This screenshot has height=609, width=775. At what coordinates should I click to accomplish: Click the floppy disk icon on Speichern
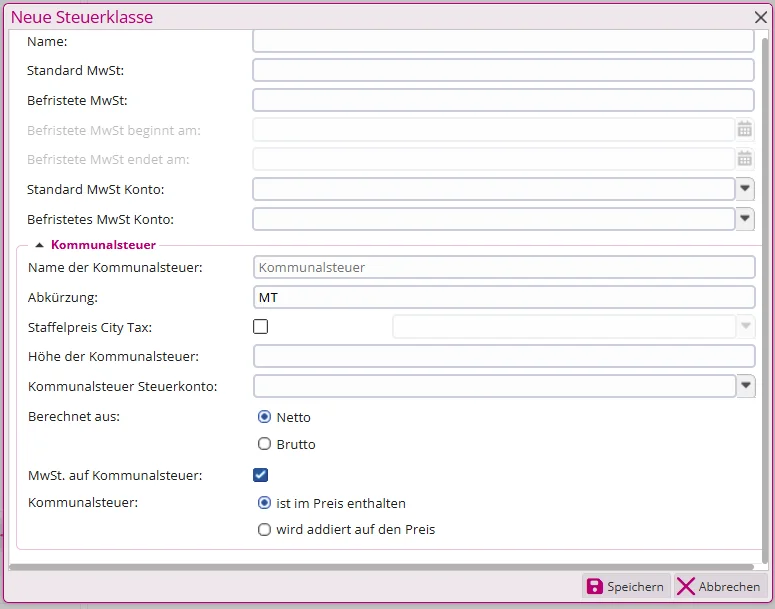[x=595, y=586]
